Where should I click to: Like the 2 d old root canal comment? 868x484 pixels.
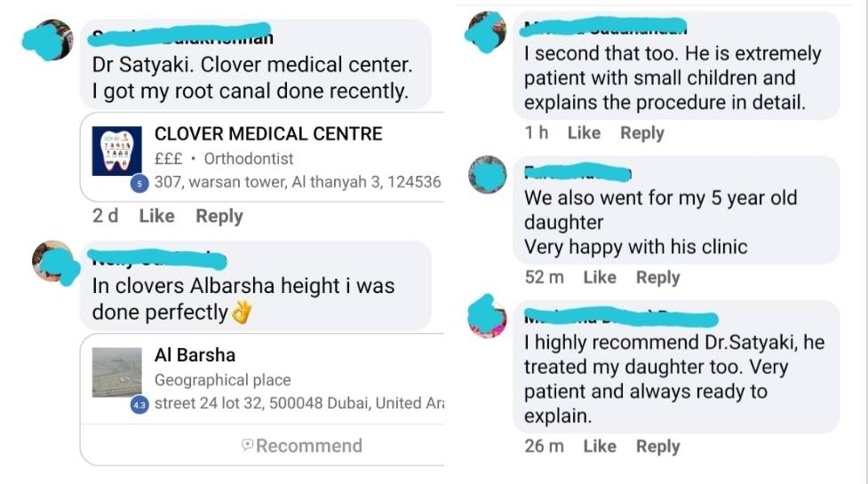(x=156, y=216)
